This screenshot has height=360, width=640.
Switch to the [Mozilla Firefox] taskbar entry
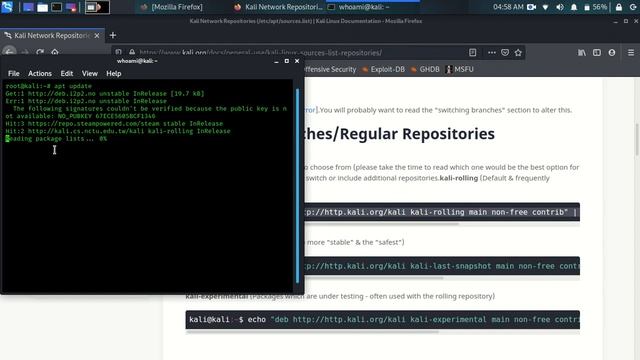[171, 7]
